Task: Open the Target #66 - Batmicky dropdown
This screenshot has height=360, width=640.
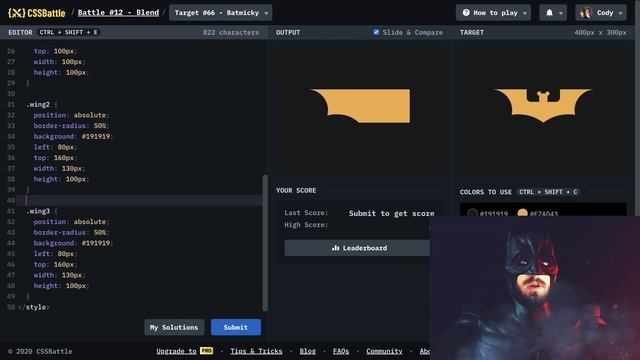Action: (220, 13)
